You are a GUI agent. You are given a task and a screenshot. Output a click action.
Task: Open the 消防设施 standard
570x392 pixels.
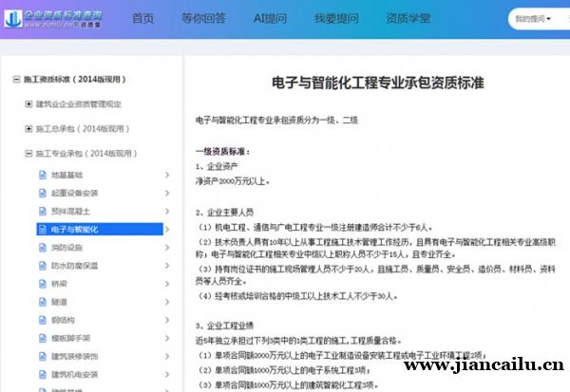pos(66,248)
